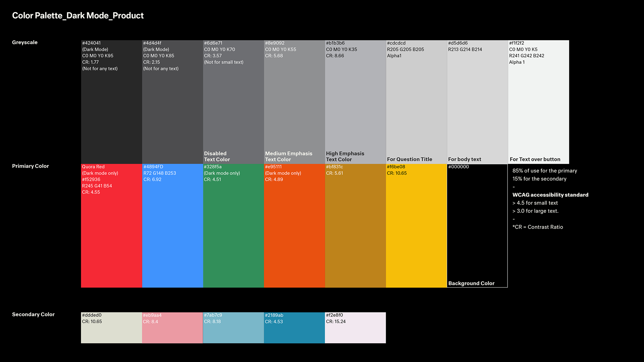The height and width of the screenshot is (362, 644).
Task: Choose the ochre #bf831c swatch
Action: click(x=356, y=235)
